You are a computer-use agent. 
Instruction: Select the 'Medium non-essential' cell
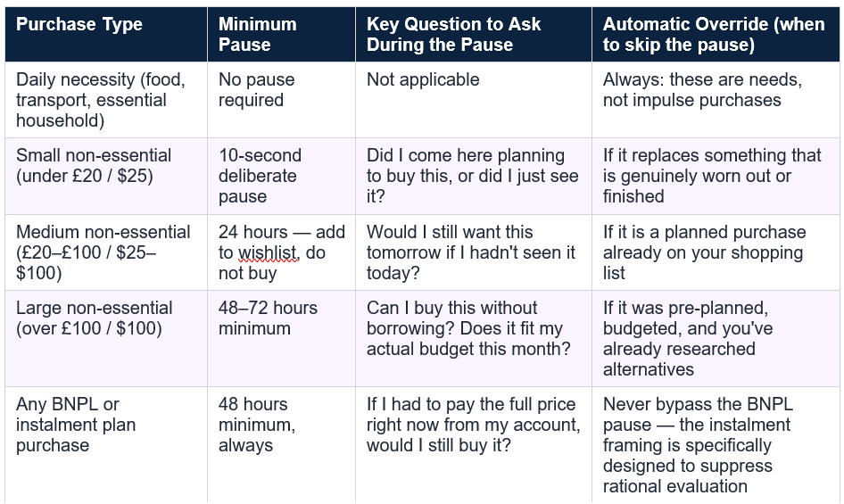coord(106,252)
